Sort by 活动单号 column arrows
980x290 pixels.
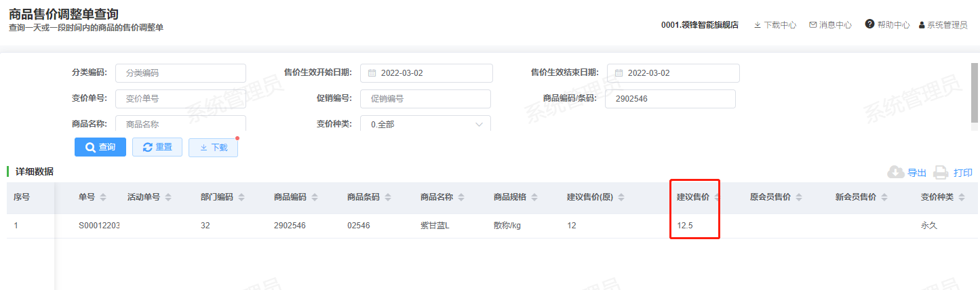tap(168, 197)
